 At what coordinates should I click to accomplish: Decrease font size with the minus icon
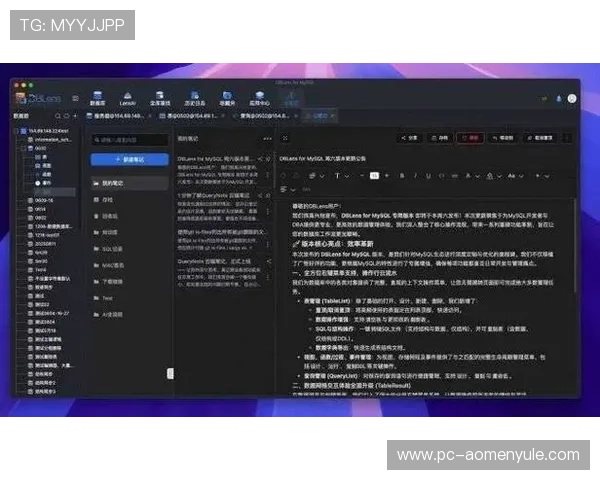pos(362,176)
